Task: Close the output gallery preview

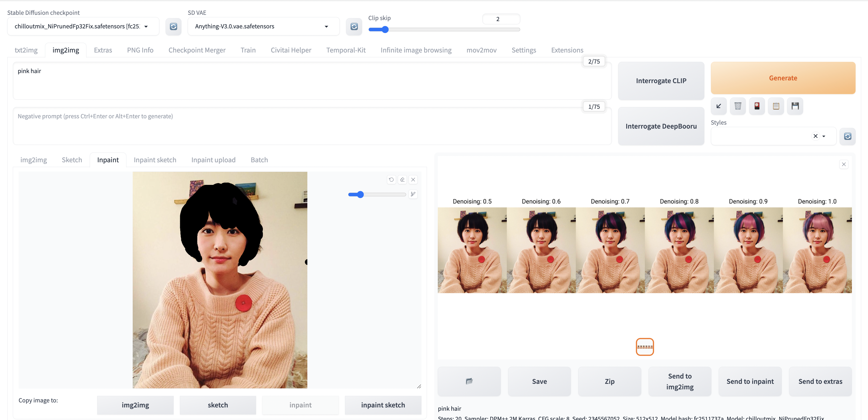Action: coord(844,164)
